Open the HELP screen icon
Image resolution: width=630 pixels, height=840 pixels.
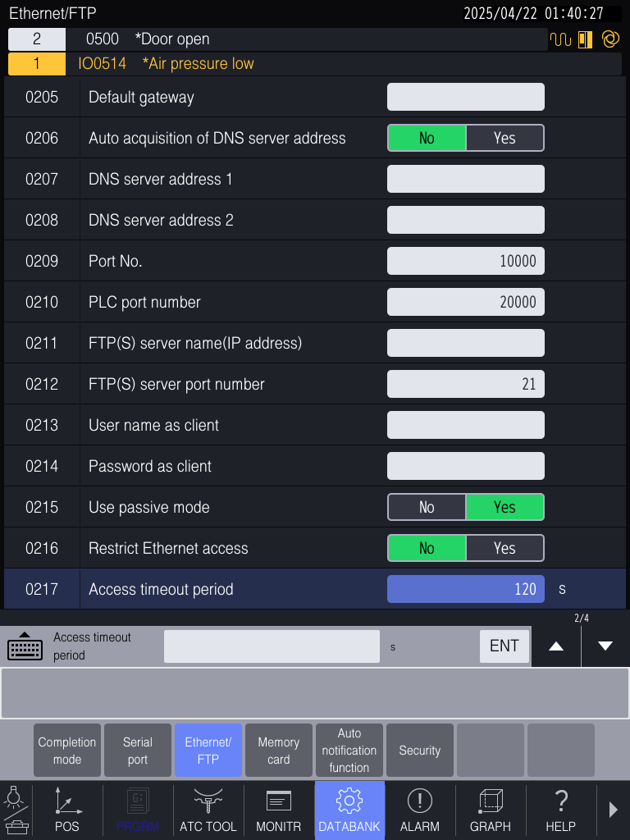click(560, 810)
